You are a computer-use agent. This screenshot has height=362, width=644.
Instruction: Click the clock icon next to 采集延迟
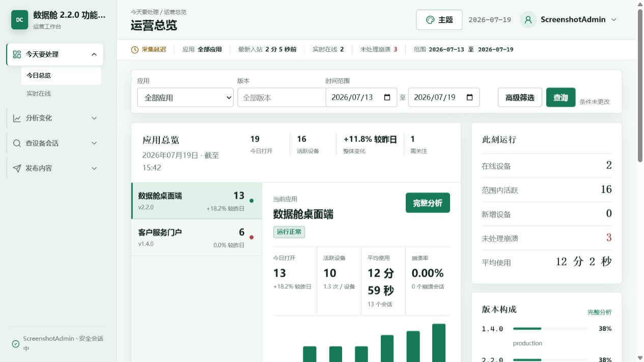point(135,50)
